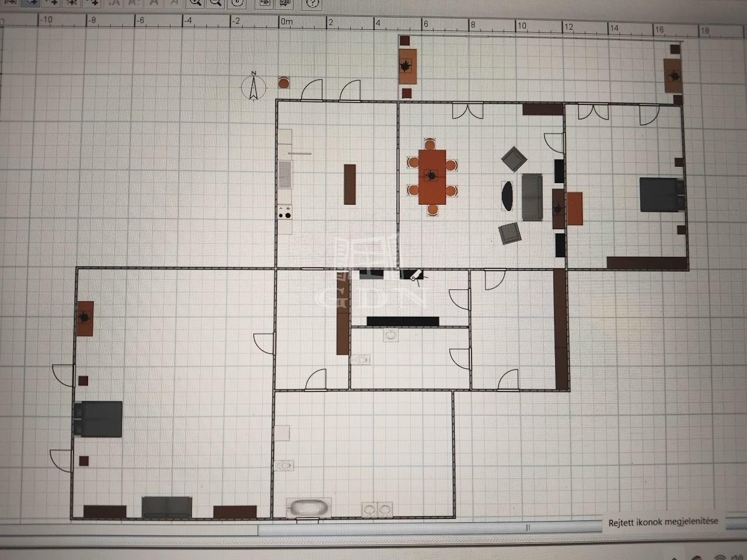Select the double washbasin in bathroom
Screen dimensions: 747x560
pyautogui.click(x=376, y=509)
